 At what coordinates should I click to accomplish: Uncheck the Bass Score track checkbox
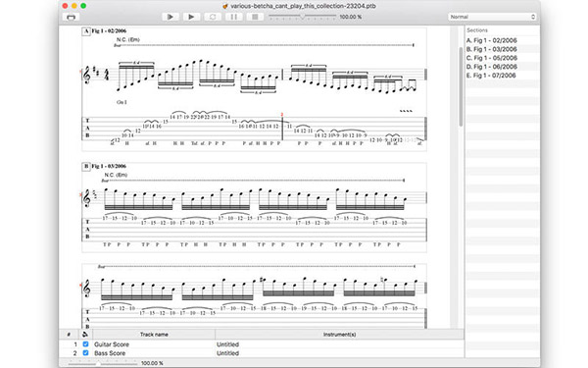[85, 353]
